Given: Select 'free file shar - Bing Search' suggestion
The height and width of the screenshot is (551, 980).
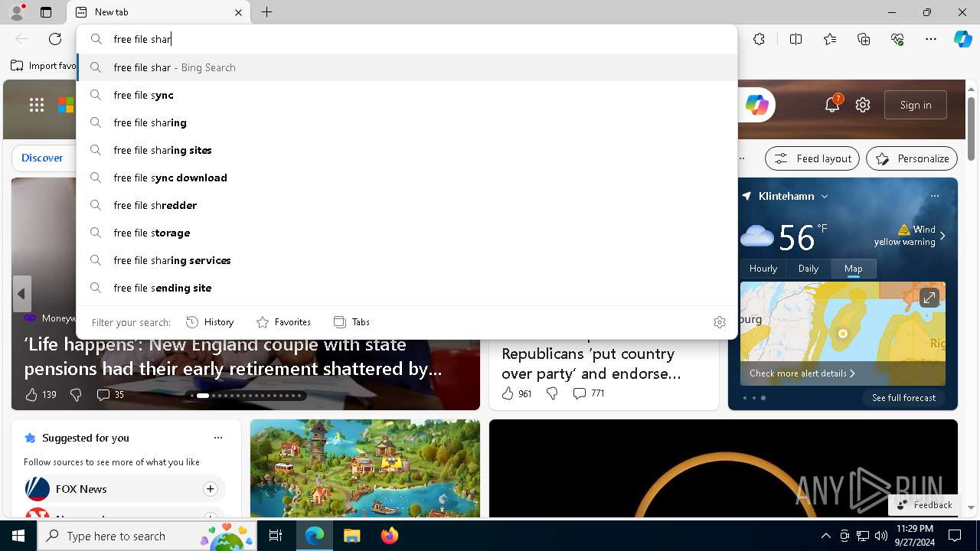Looking at the screenshot, I should 407,67.
